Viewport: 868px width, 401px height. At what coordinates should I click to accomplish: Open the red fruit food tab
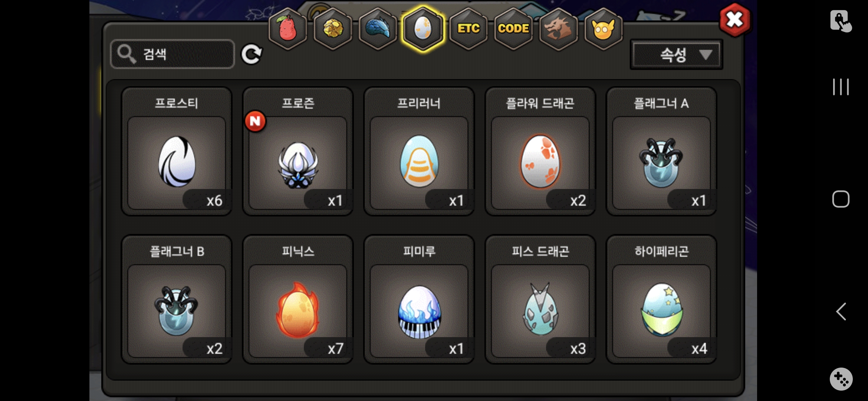tap(287, 29)
